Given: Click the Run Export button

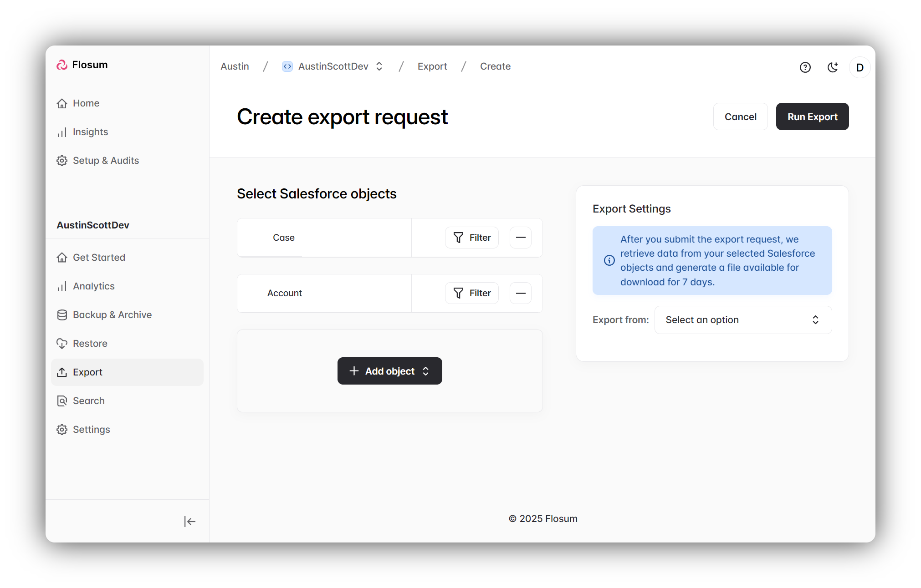Looking at the screenshot, I should coord(812,117).
